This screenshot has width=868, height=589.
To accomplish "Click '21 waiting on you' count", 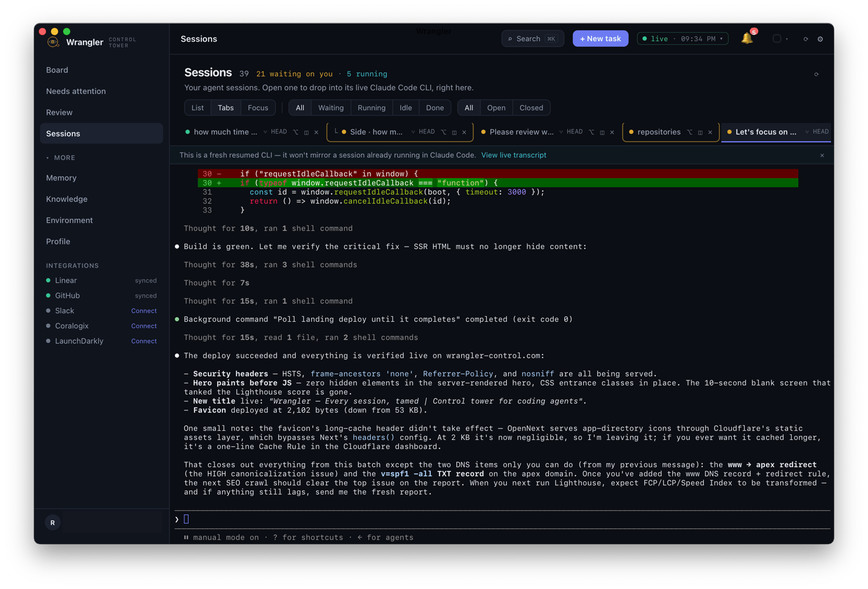I will [295, 74].
